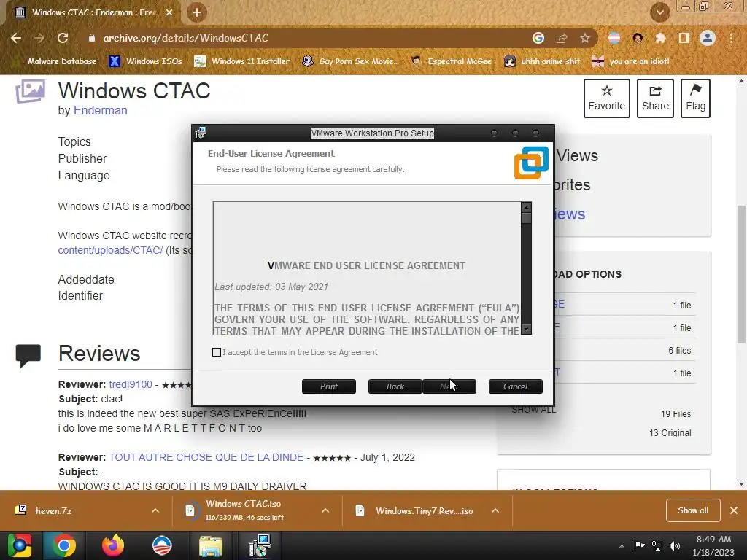Open reviewer TOUT AUTRE CHOSE QUE DE LA DINDE link
This screenshot has height=560, width=747.
pyautogui.click(x=206, y=457)
